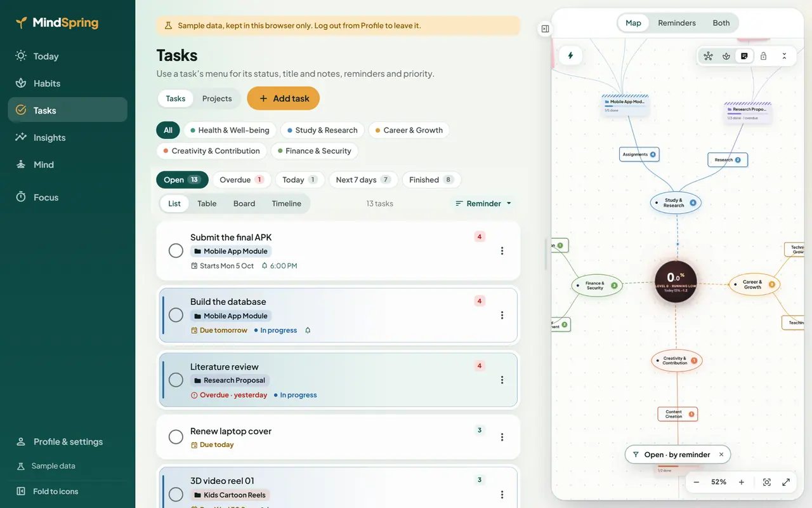Zoom in the map with plus icon
Viewport: 812px width, 508px height.
click(x=741, y=482)
